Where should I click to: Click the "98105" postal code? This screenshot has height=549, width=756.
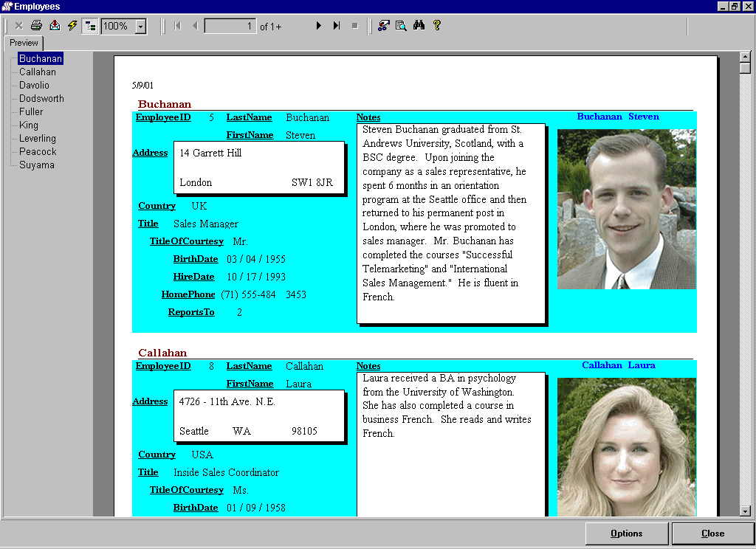[x=304, y=432]
